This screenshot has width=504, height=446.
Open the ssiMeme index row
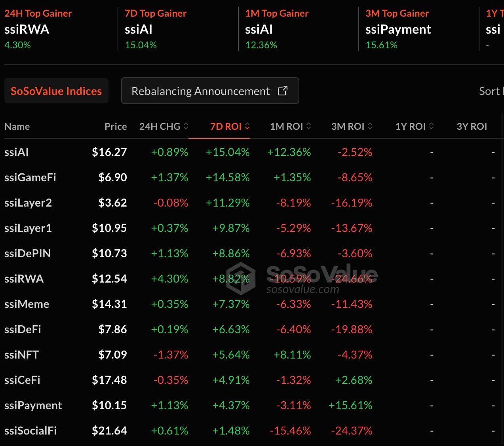coord(252,304)
